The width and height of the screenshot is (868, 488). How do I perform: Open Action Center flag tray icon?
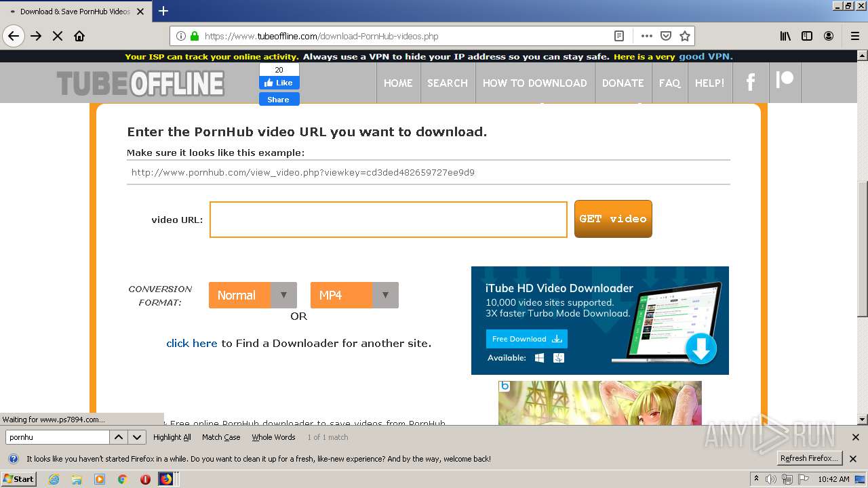[803, 479]
